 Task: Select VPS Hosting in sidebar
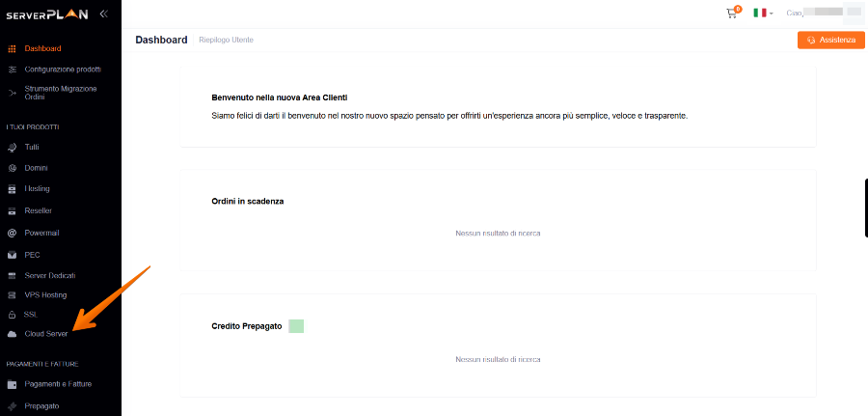(45, 294)
